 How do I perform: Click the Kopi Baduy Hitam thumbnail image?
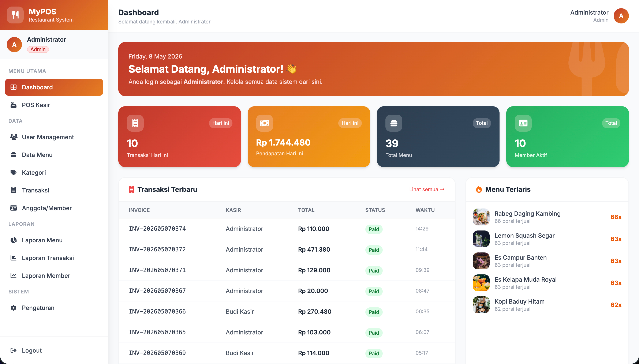coord(481,305)
